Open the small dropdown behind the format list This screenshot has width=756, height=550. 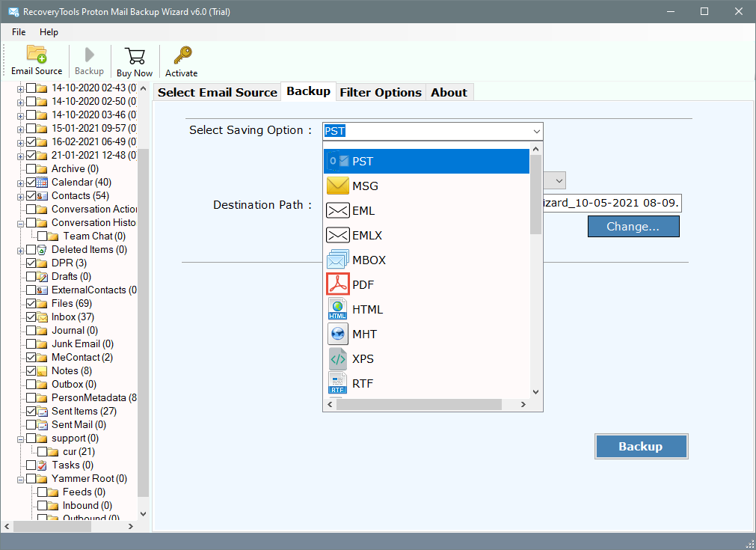[x=559, y=181]
